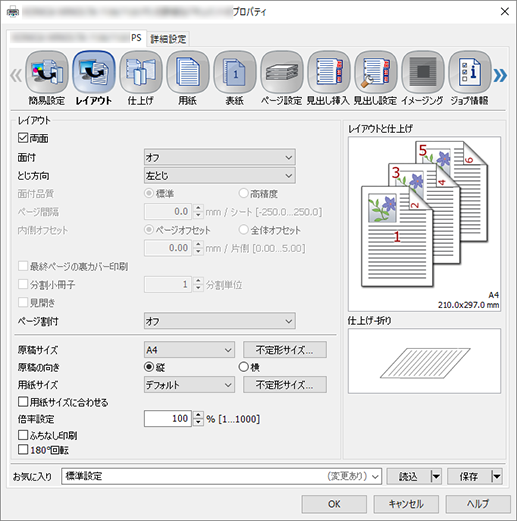Click the right double-chevron scroll arrow

coord(500,75)
